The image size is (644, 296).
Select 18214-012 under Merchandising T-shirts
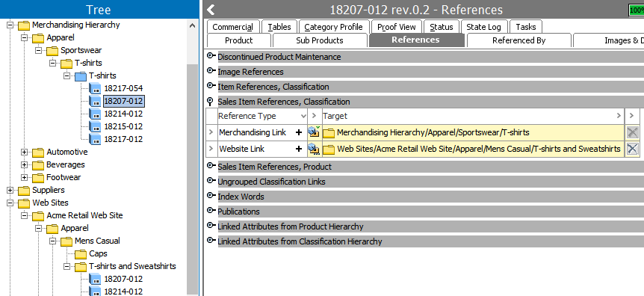(x=123, y=114)
